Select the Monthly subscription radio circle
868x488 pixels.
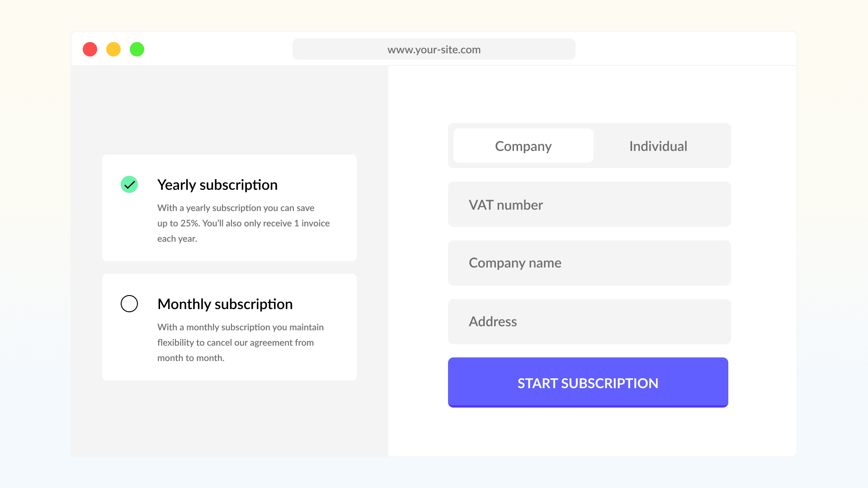[x=129, y=304]
